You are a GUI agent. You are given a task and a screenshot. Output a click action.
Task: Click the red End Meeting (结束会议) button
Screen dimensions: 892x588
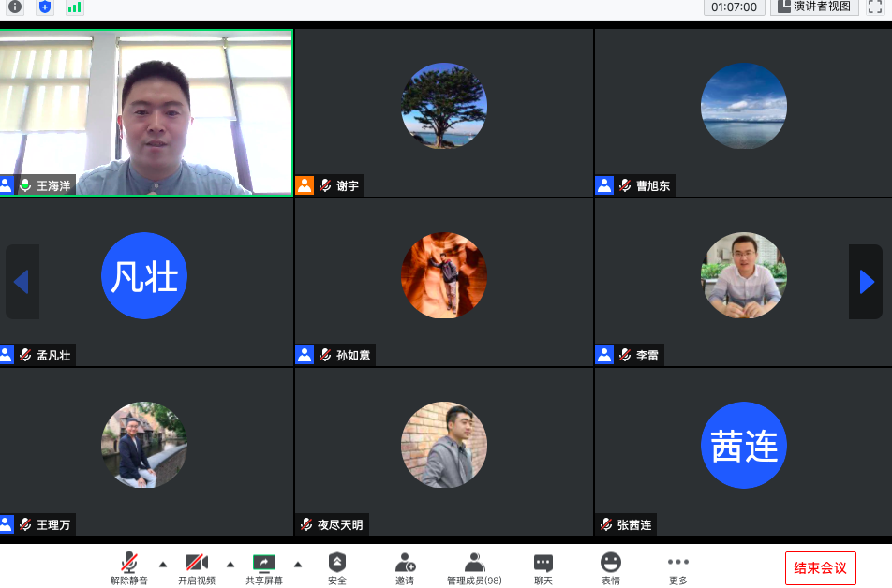point(820,567)
